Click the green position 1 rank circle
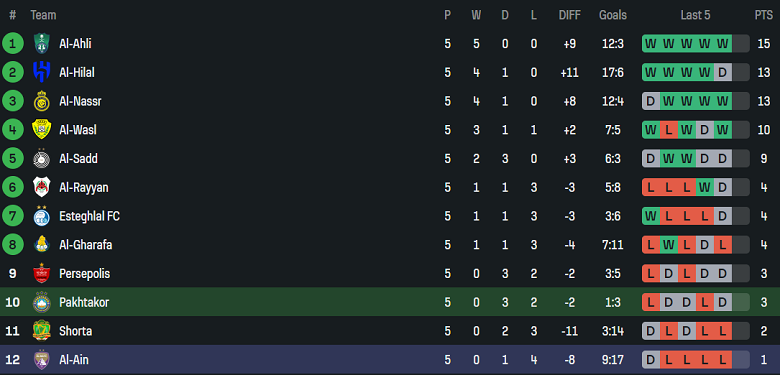Screen dimensions: 780x375 pos(12,44)
